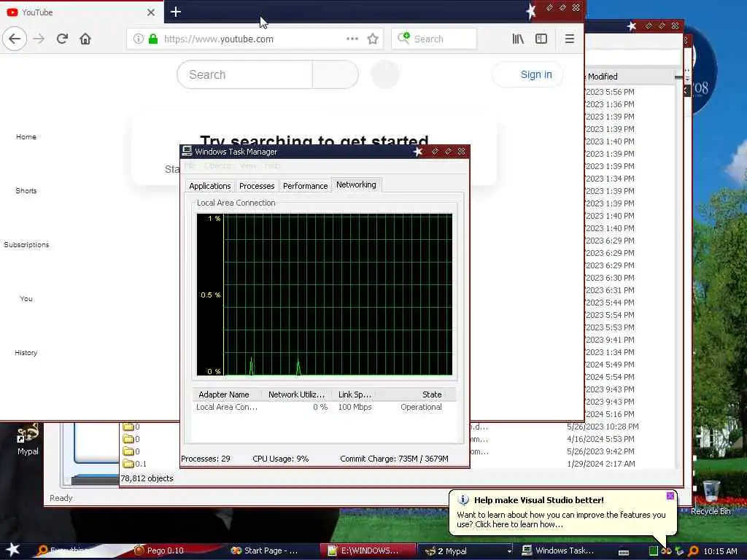
Task: Click the magnifier Everything tray icon
Action: [x=693, y=551]
